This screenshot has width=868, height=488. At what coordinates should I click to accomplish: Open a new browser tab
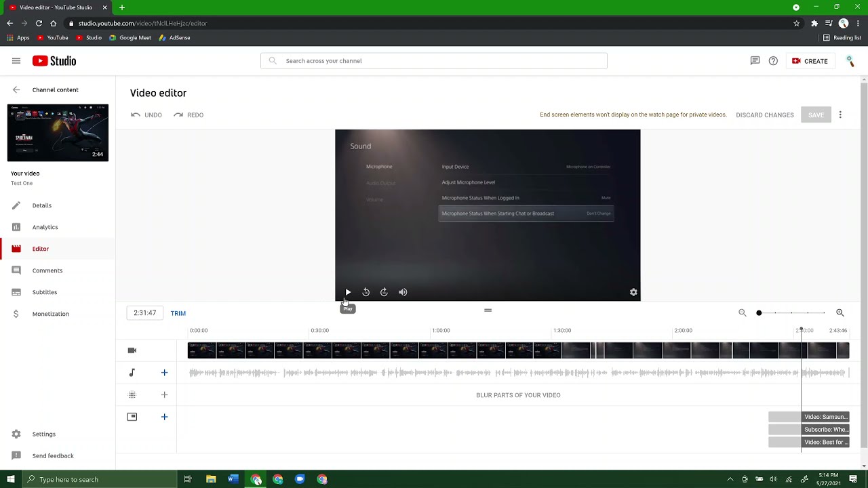[122, 7]
